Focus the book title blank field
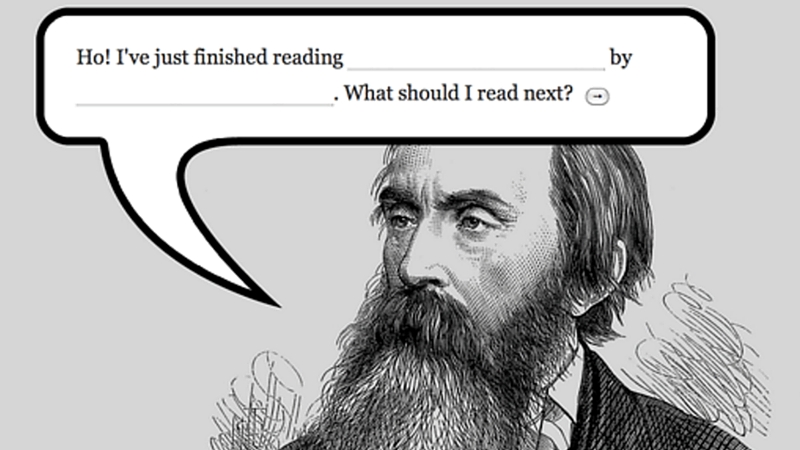The width and height of the screenshot is (800, 450). click(477, 59)
